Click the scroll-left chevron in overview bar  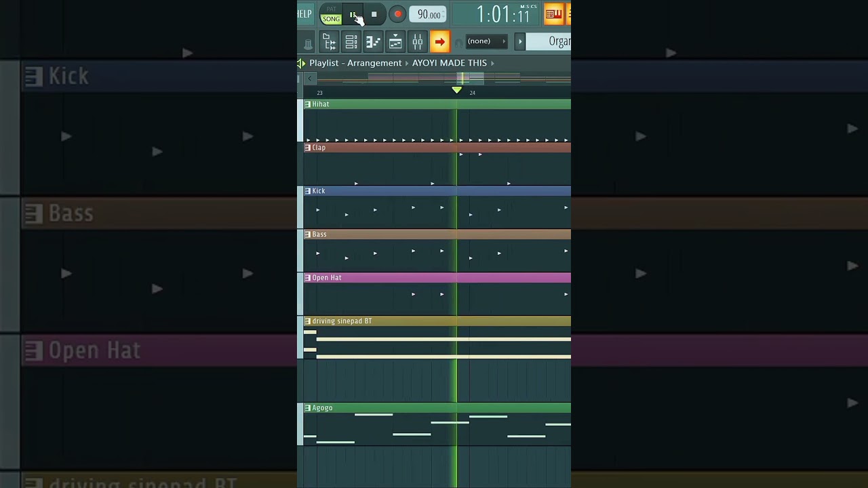[310, 79]
